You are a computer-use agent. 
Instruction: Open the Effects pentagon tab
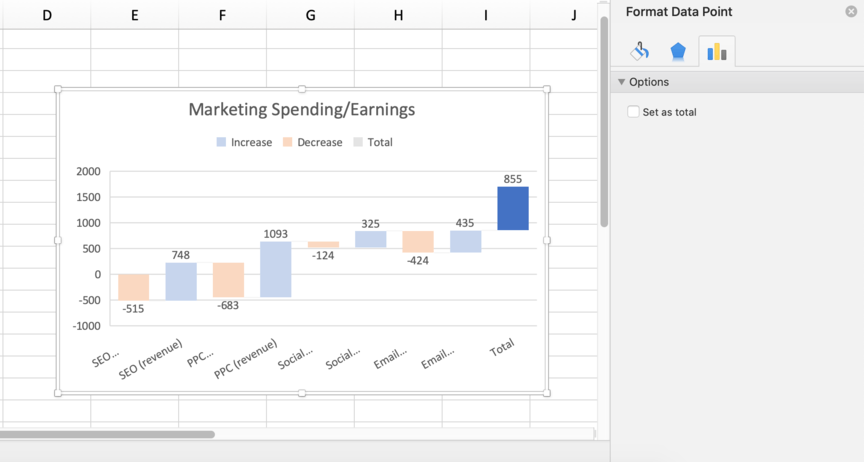click(x=678, y=52)
